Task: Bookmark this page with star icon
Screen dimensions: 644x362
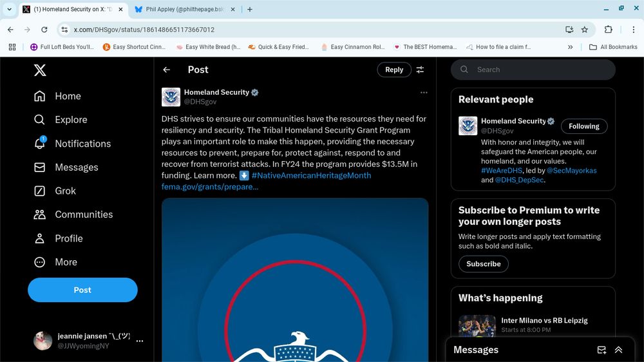Action: [585, 30]
